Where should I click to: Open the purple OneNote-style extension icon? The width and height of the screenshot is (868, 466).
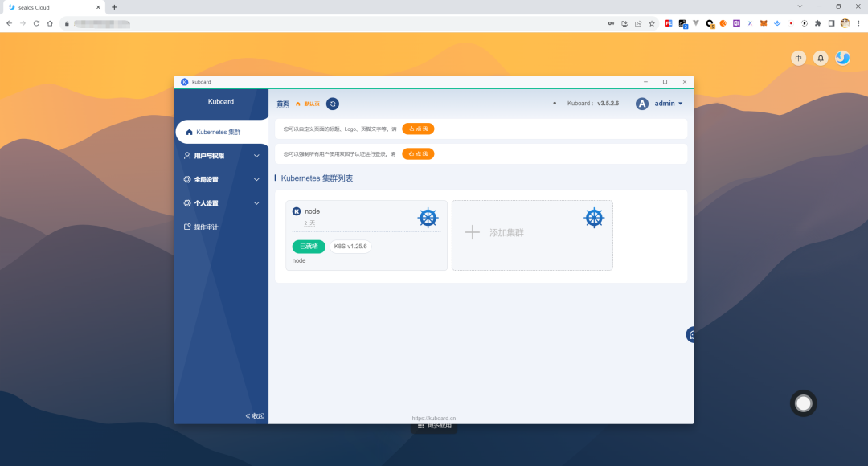[x=736, y=23]
